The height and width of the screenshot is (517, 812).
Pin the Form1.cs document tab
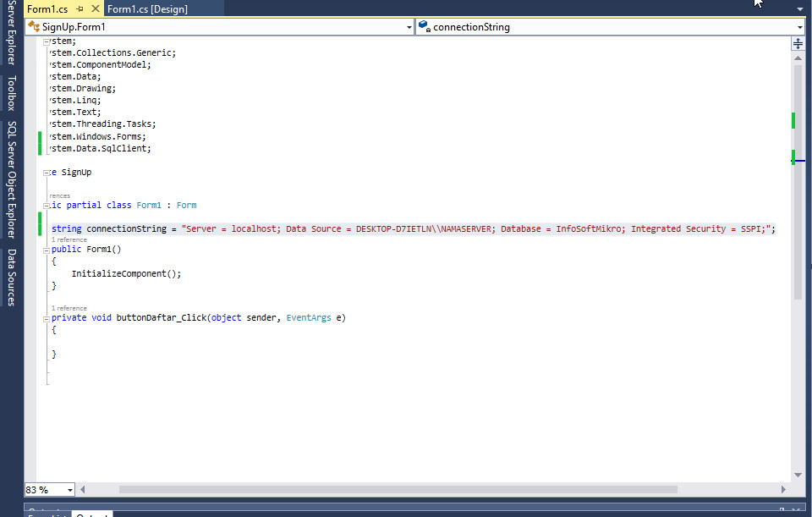80,8
